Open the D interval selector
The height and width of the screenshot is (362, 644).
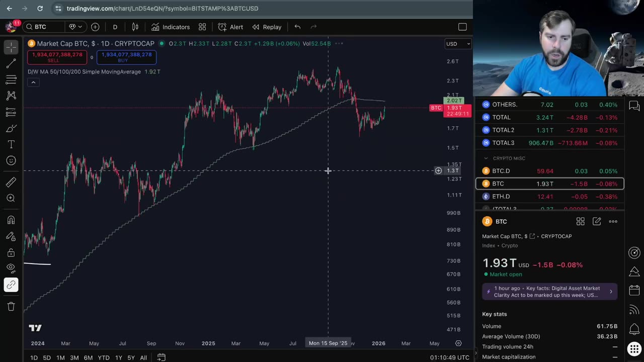click(x=115, y=27)
